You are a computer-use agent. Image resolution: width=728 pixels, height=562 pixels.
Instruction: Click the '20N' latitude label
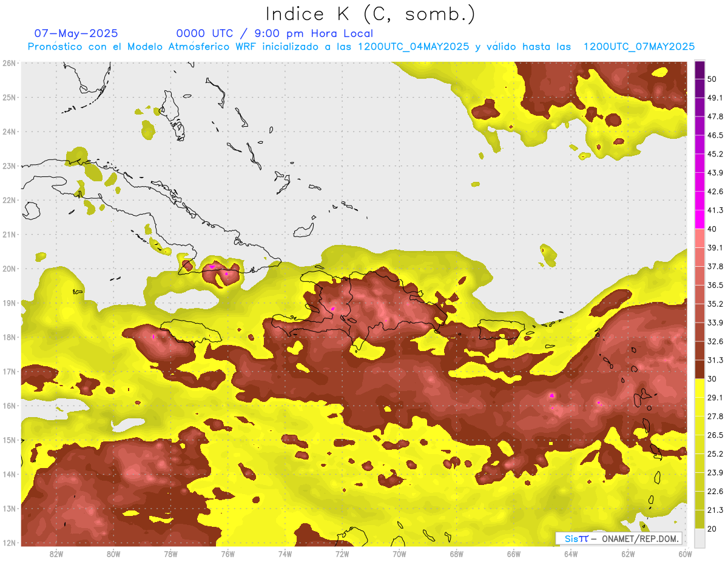9,269
